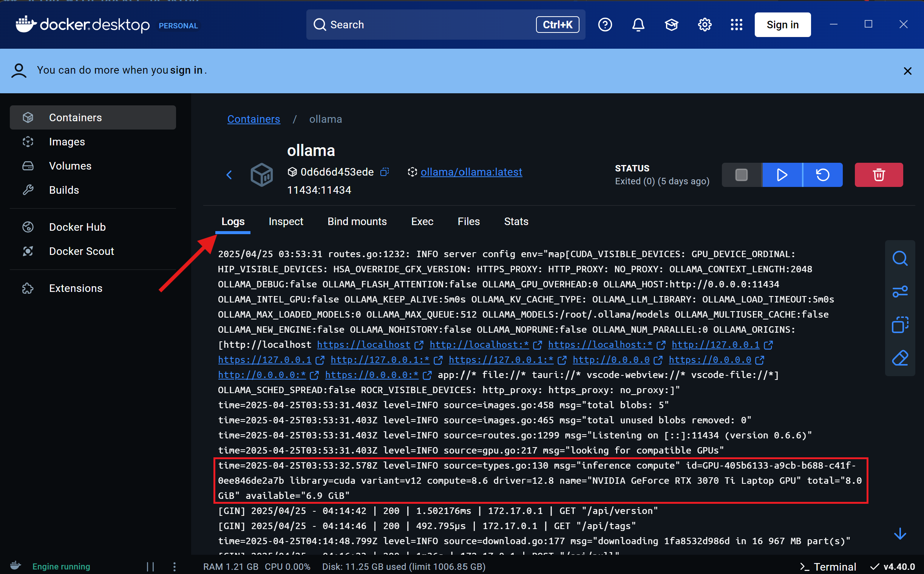Switch to the Files tab
The width and height of the screenshot is (924, 574).
click(x=469, y=221)
